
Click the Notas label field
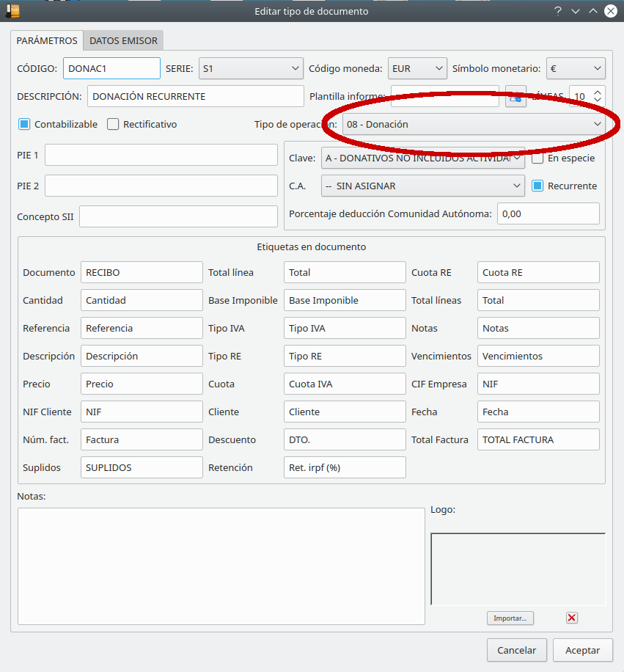[538, 328]
